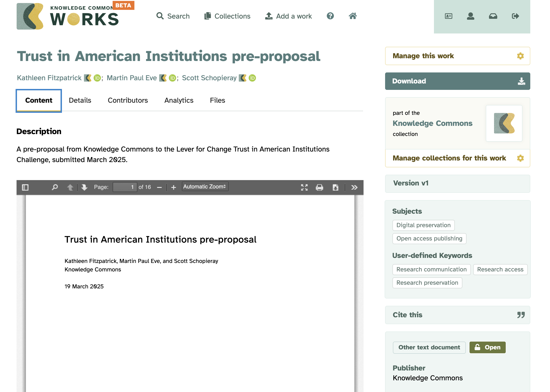Switch to the Details tab

coord(80,100)
